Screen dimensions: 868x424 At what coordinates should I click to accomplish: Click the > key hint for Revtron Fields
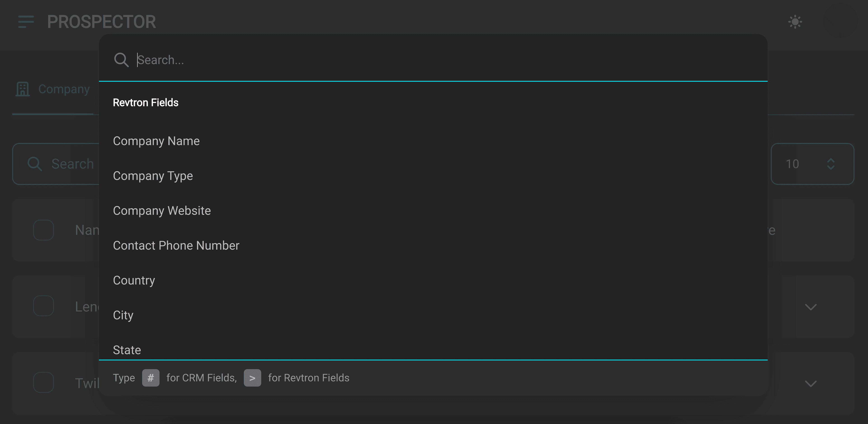pos(252,378)
